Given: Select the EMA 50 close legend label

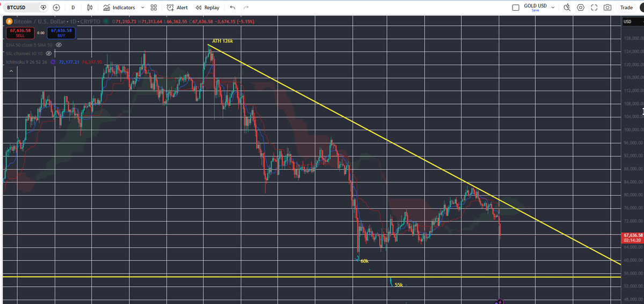Looking at the screenshot, I should (28, 45).
